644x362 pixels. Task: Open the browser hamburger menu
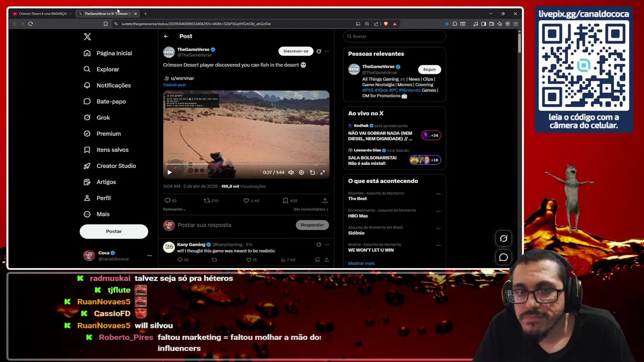click(516, 24)
